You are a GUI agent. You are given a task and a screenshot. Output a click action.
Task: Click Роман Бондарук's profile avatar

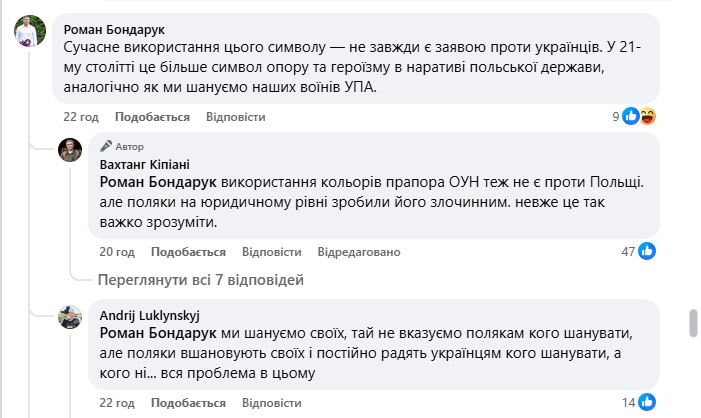[x=28, y=32]
